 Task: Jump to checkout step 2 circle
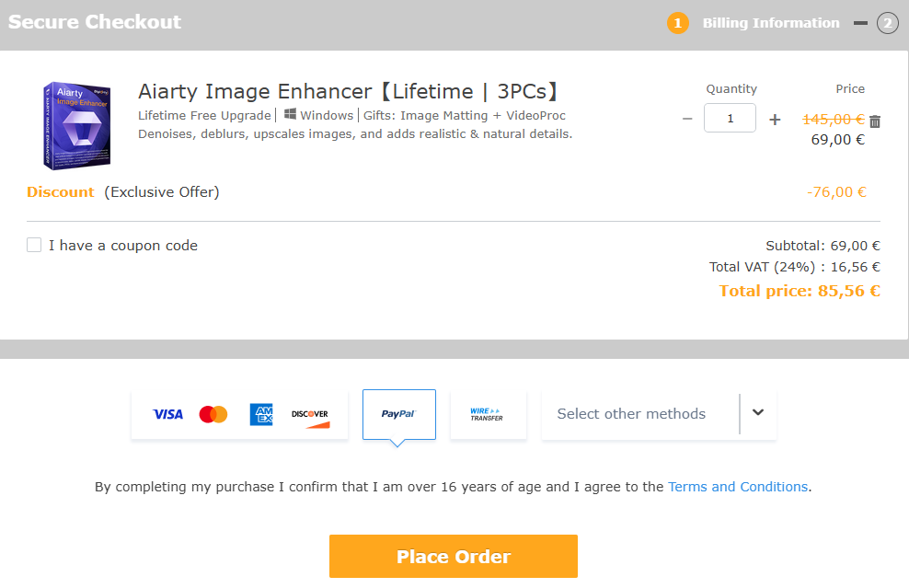887,23
